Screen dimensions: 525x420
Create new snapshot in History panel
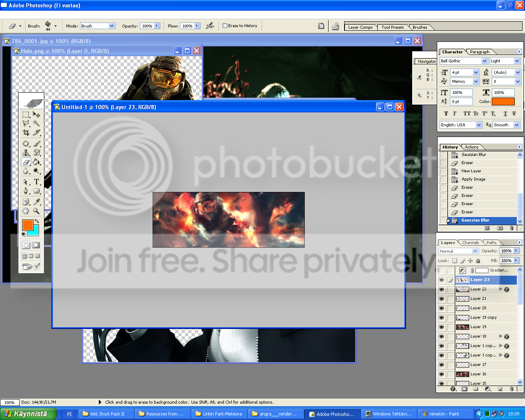click(500, 228)
